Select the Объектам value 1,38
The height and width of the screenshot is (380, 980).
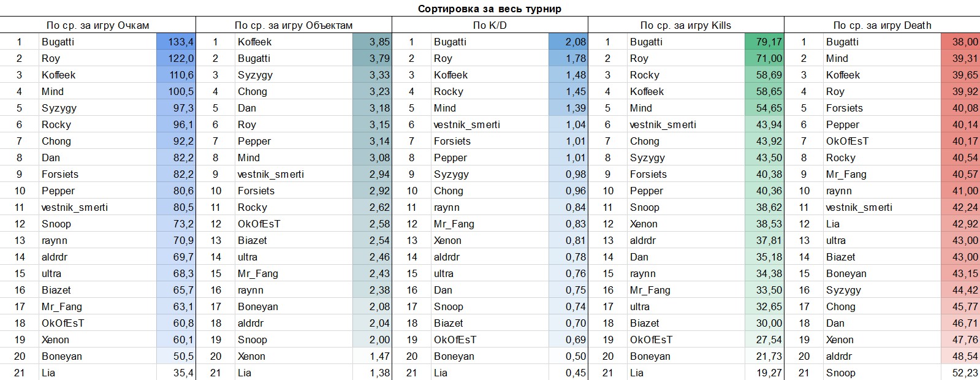click(x=372, y=373)
